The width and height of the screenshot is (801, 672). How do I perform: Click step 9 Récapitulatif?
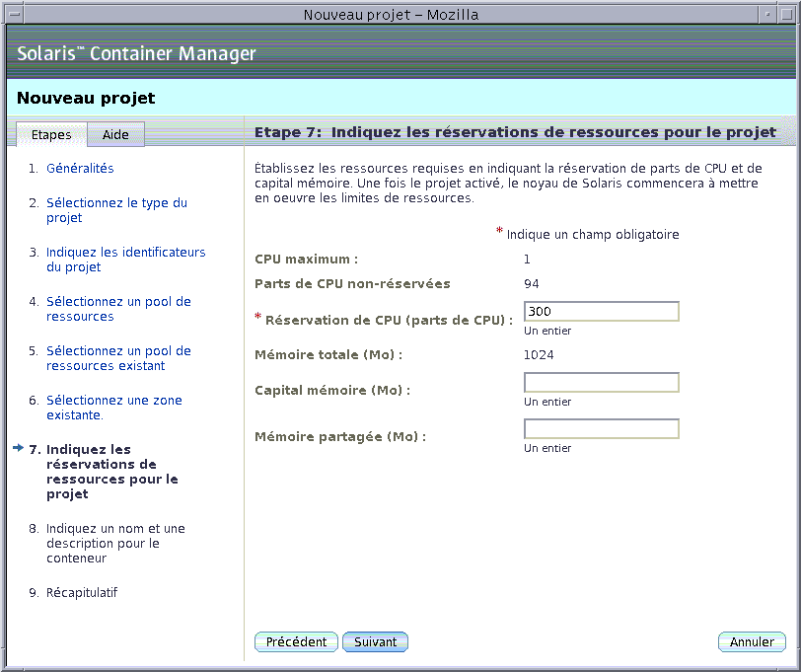(82, 593)
